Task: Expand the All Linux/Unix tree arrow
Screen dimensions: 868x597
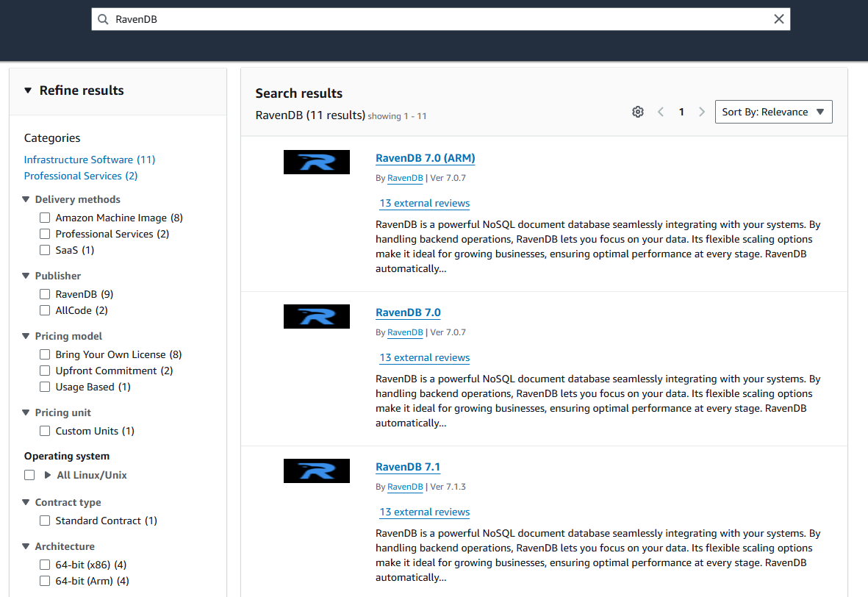Action: [48, 475]
